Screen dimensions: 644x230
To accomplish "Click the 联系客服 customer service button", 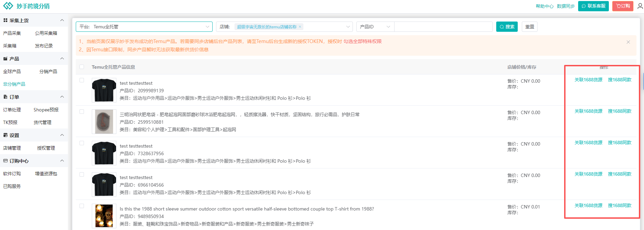I will pos(593,6).
